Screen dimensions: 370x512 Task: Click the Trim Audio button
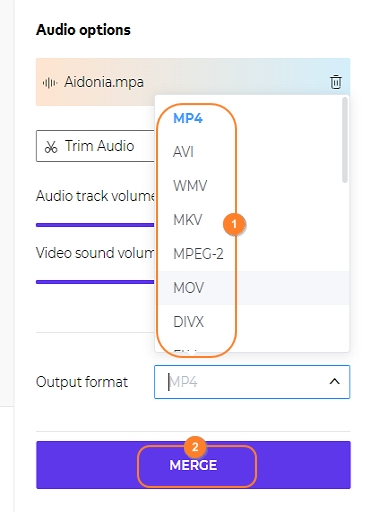tap(95, 146)
